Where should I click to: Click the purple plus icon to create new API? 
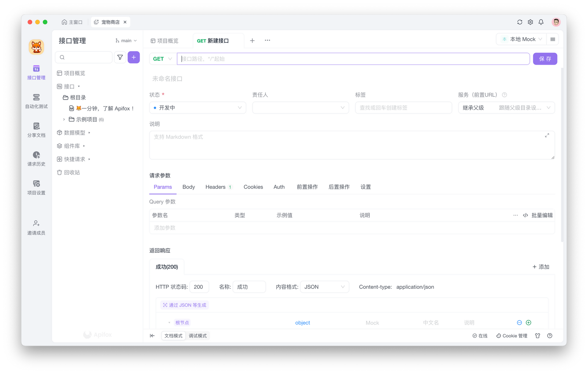coord(133,57)
